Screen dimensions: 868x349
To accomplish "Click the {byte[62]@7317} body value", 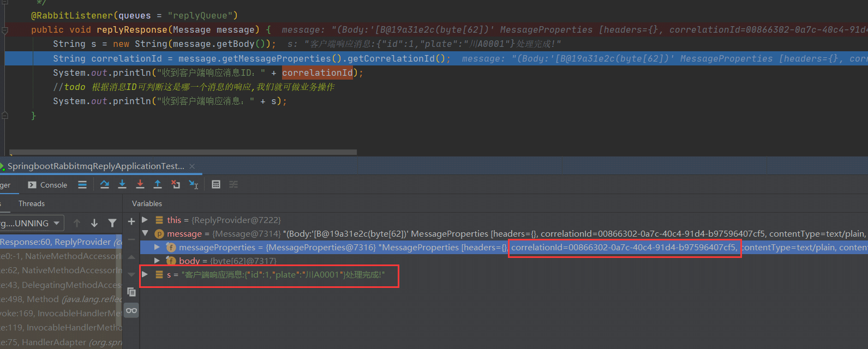I will [x=243, y=261].
